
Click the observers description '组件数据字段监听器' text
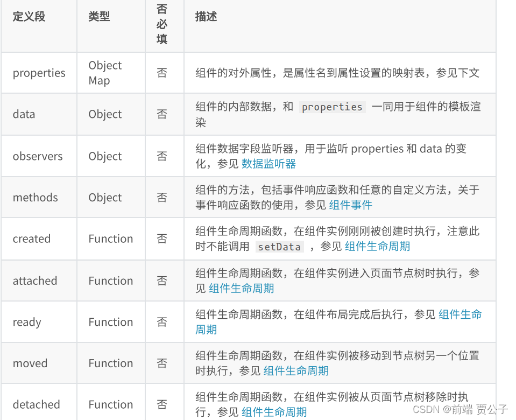click(x=244, y=149)
